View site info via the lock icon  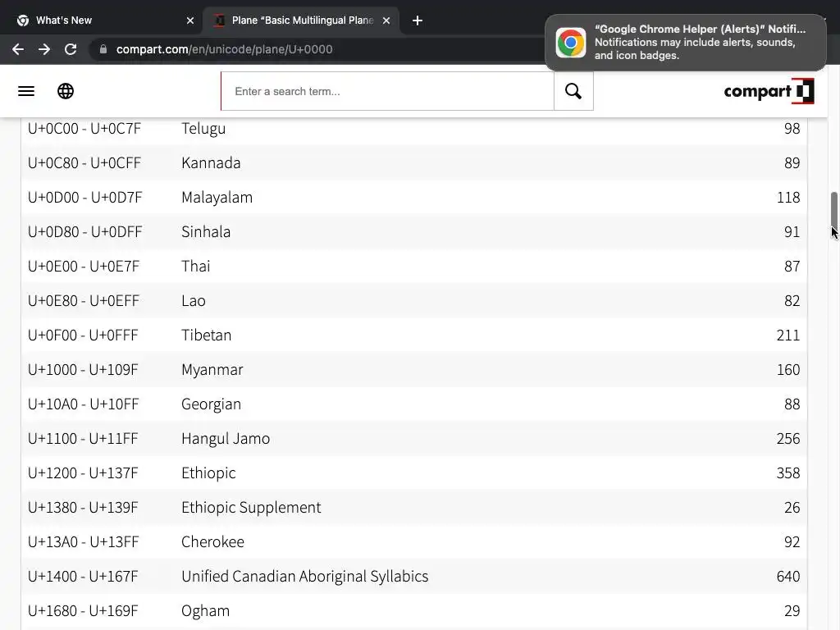click(x=103, y=49)
